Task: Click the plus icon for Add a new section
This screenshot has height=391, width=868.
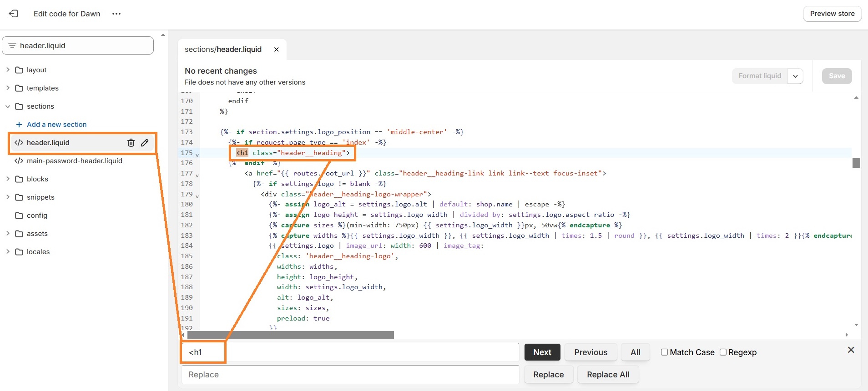Action: [x=19, y=125]
